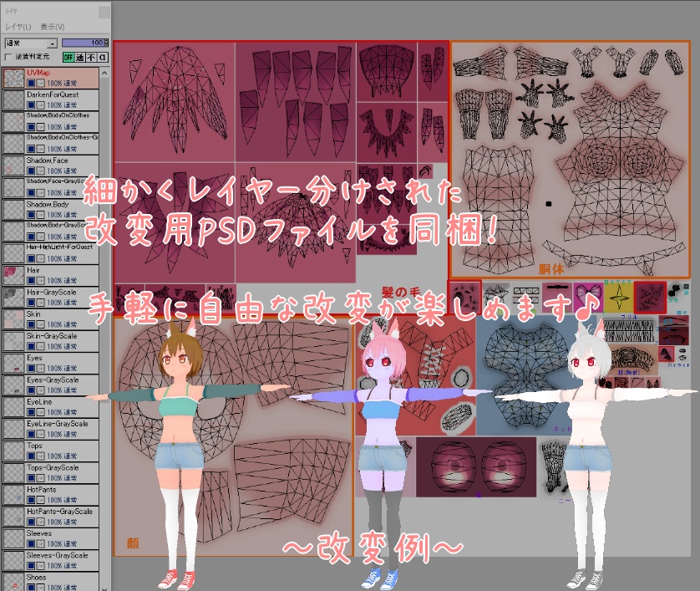Toggle the blue square on the DarkenForQuest layer
Screen dimensions: 700x591
pos(31,107)
